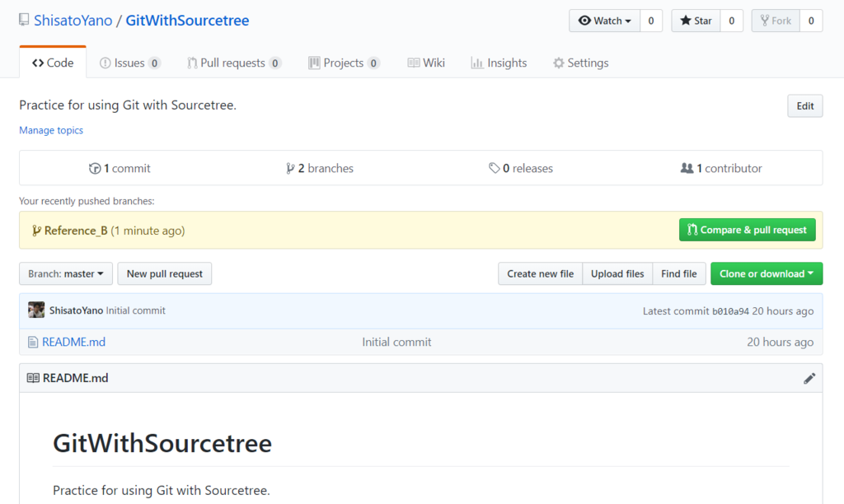Go to the Wiki tab

click(x=426, y=63)
